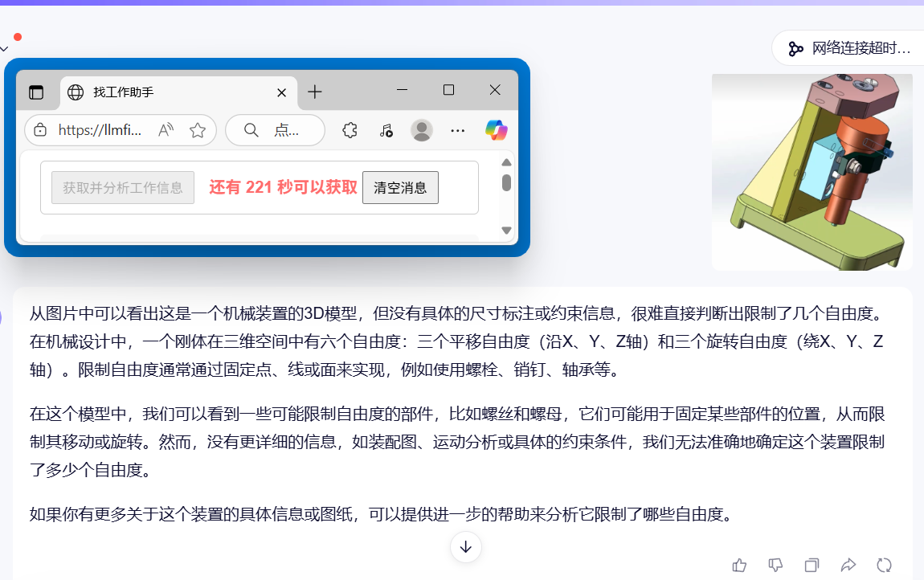The width and height of the screenshot is (924, 580).
Task: Click the paragraph starting 在这个模型中
Action: (x=457, y=442)
